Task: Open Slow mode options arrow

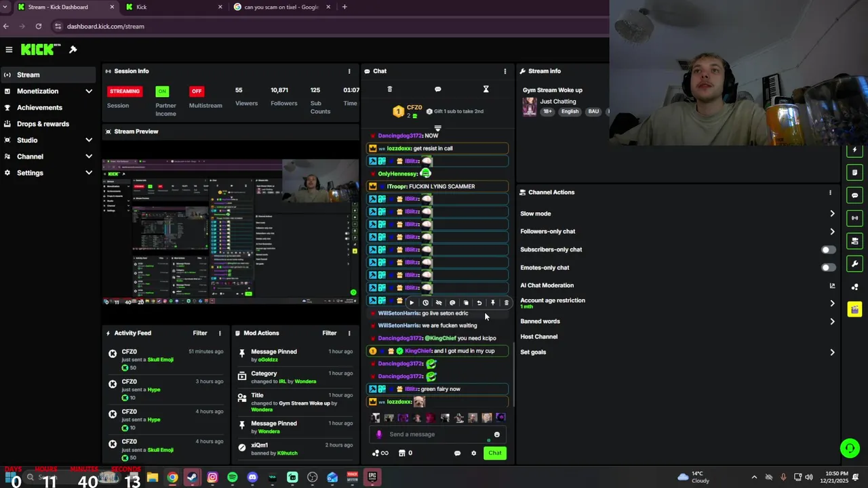Action: point(832,213)
